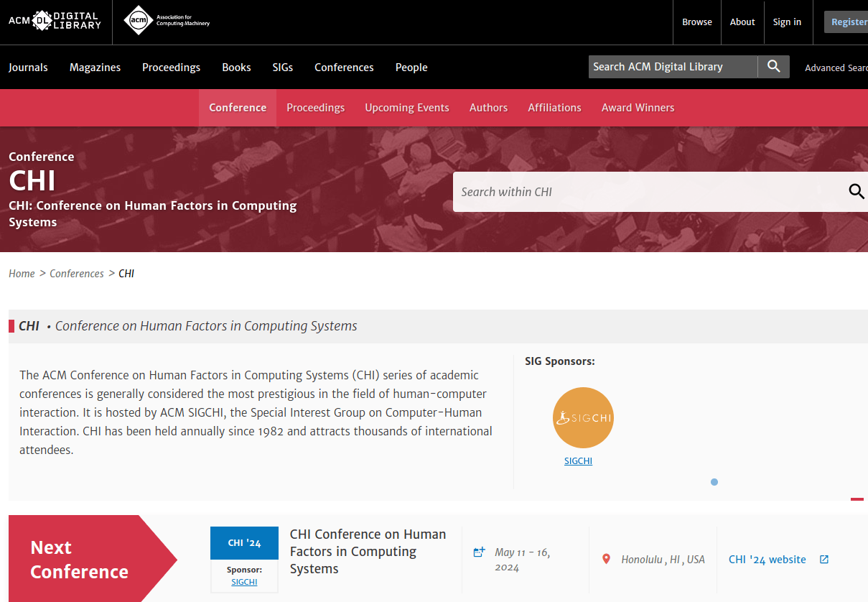This screenshot has height=602, width=868.
Task: Open the Browse menu
Action: (x=697, y=22)
